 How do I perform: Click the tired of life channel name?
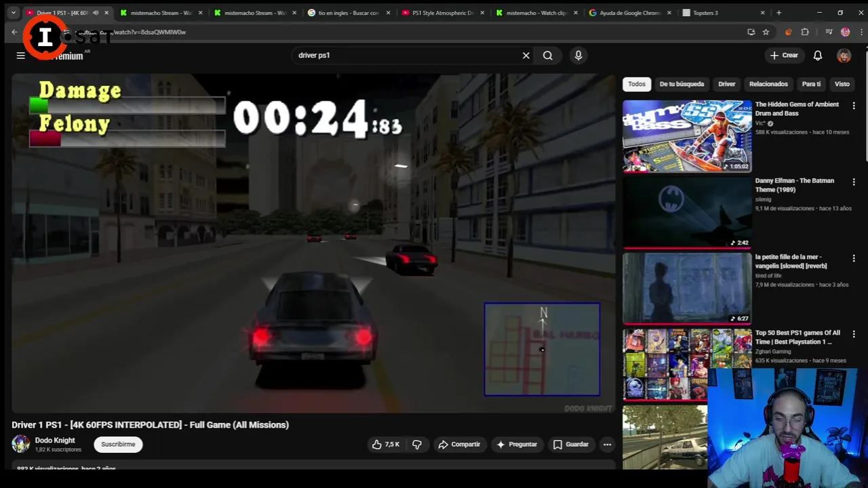point(770,276)
